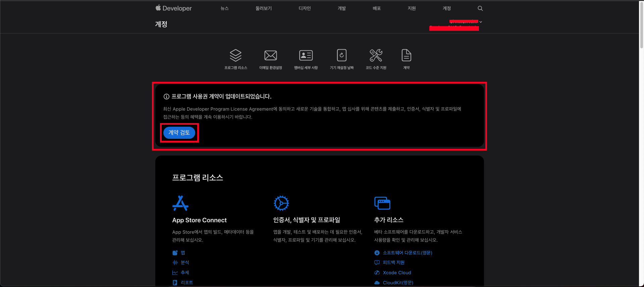Image resolution: width=644 pixels, height=287 pixels.
Task: Click the software download arrow icon
Action: (x=377, y=253)
